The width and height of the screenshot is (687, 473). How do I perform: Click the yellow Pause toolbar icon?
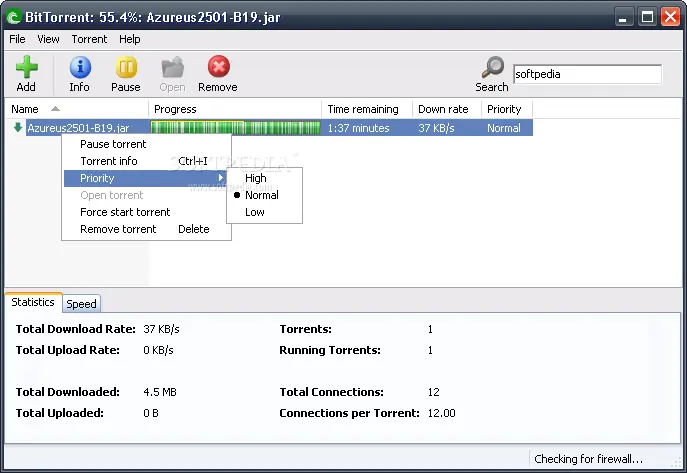point(126,67)
